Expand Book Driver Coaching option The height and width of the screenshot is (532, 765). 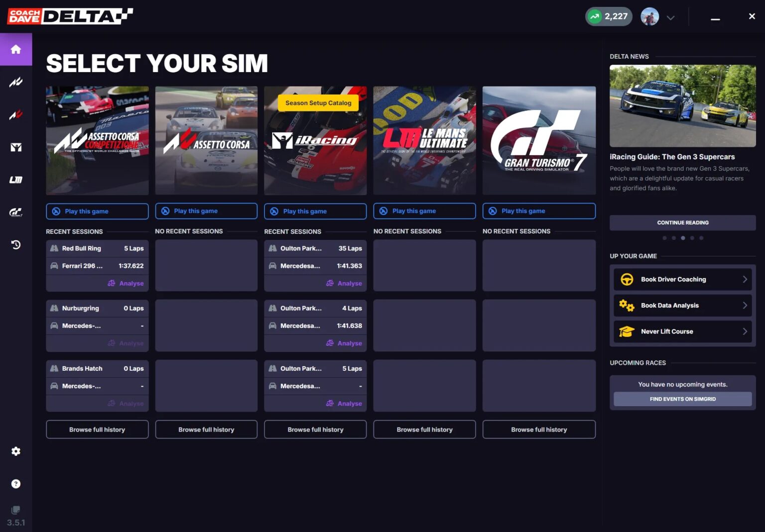click(682, 279)
